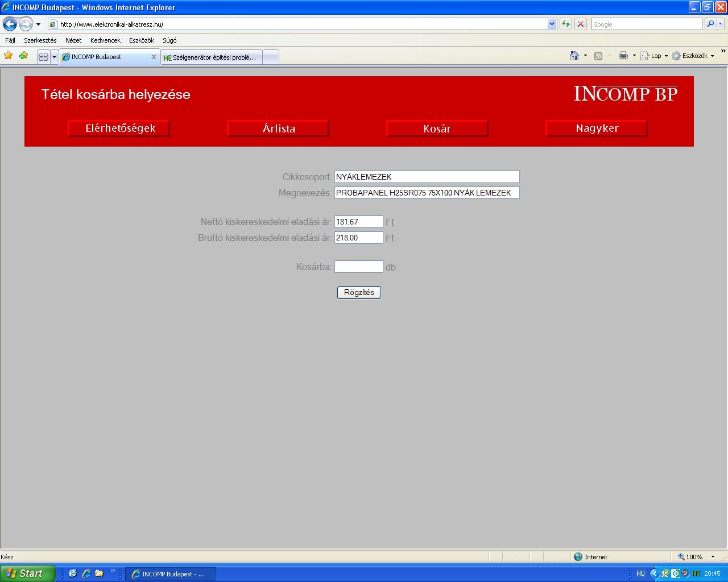Screen dimensions: 728x582
Task: Click the Cikkcsoport field with NYÁKLEMEZEK
Action: pos(427,177)
